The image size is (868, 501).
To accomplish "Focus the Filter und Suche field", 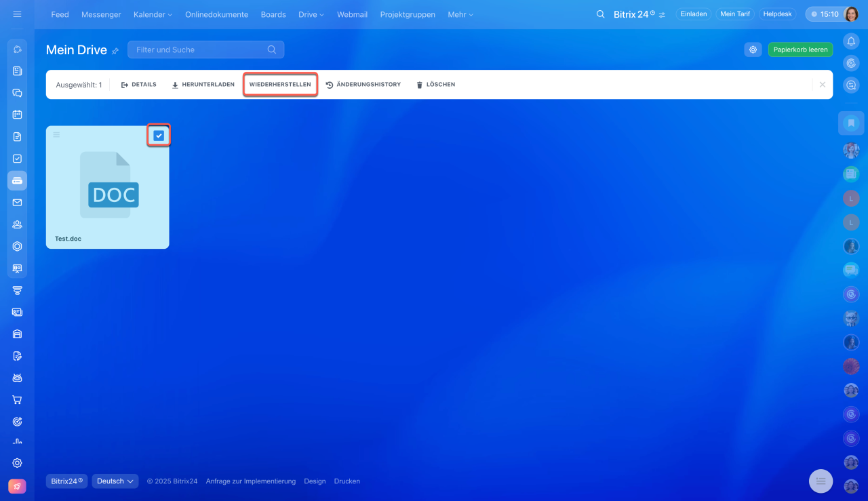I will click(205, 49).
